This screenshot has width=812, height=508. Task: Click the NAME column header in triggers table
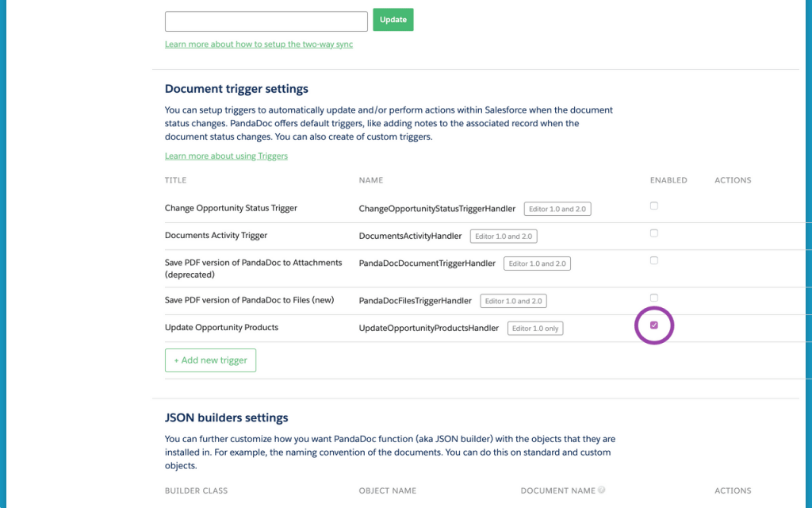[371, 180]
